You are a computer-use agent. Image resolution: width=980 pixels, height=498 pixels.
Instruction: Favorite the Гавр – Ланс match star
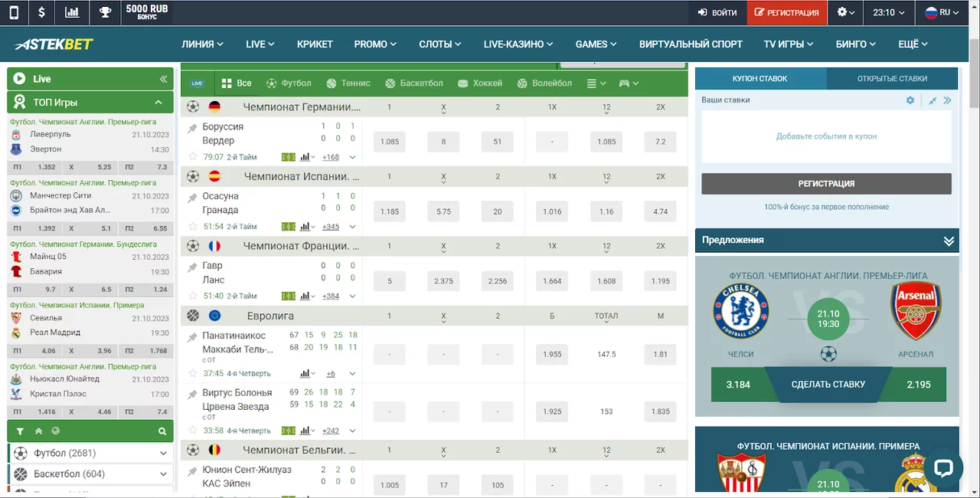point(193,297)
